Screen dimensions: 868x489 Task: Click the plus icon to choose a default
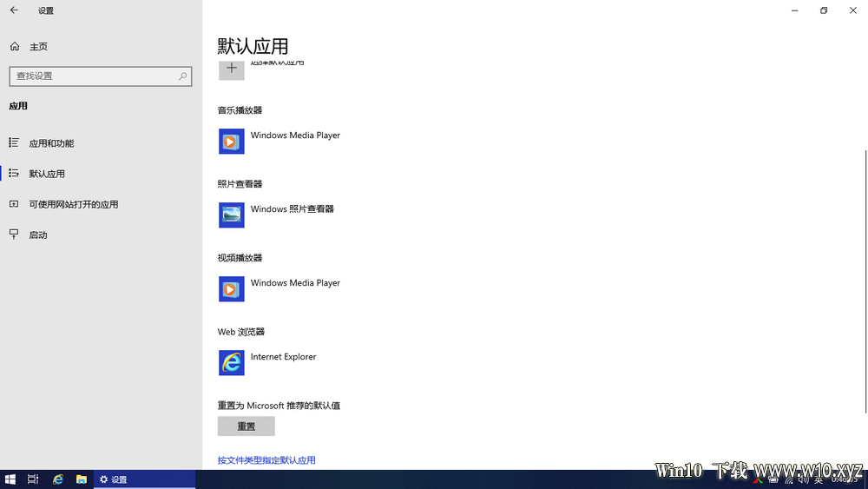[232, 69]
